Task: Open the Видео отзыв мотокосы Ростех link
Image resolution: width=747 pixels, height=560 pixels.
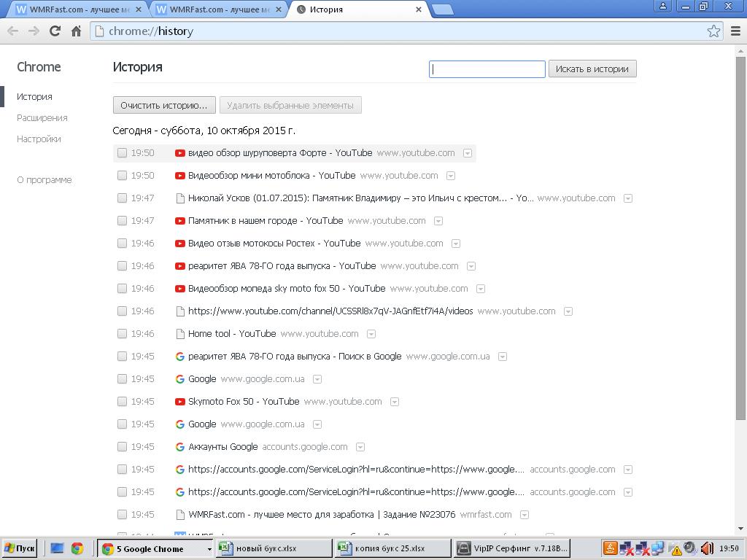Action: (274, 244)
